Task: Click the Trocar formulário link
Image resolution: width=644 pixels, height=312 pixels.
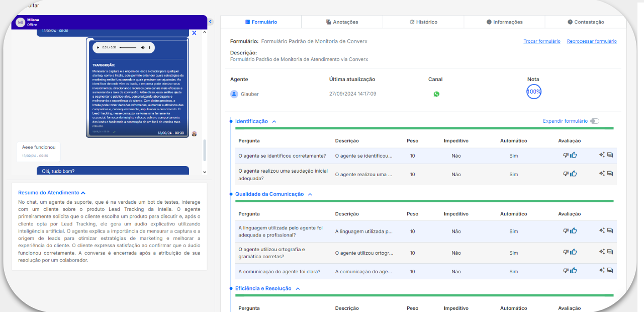Action: coord(541,41)
